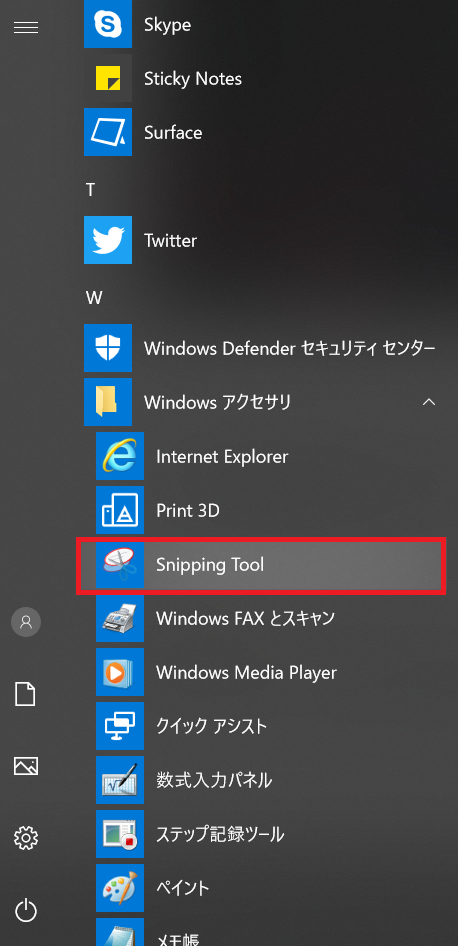
Task: Launch Internet Explorer via its label
Action: pyautogui.click(x=222, y=457)
